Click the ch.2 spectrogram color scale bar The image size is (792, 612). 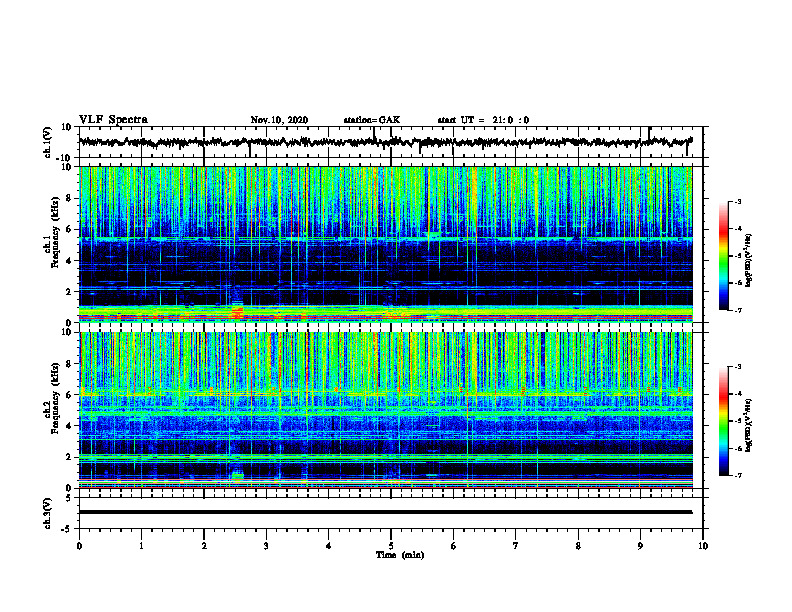click(x=723, y=421)
